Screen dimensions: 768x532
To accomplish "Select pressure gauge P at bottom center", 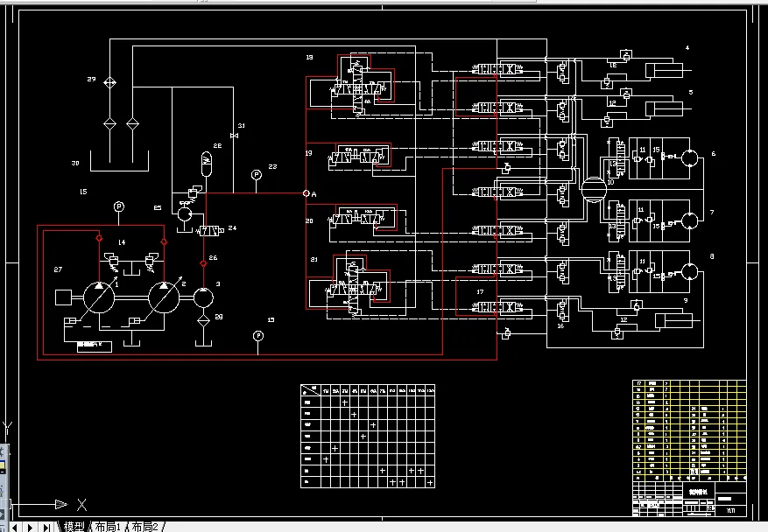I will tap(258, 336).
